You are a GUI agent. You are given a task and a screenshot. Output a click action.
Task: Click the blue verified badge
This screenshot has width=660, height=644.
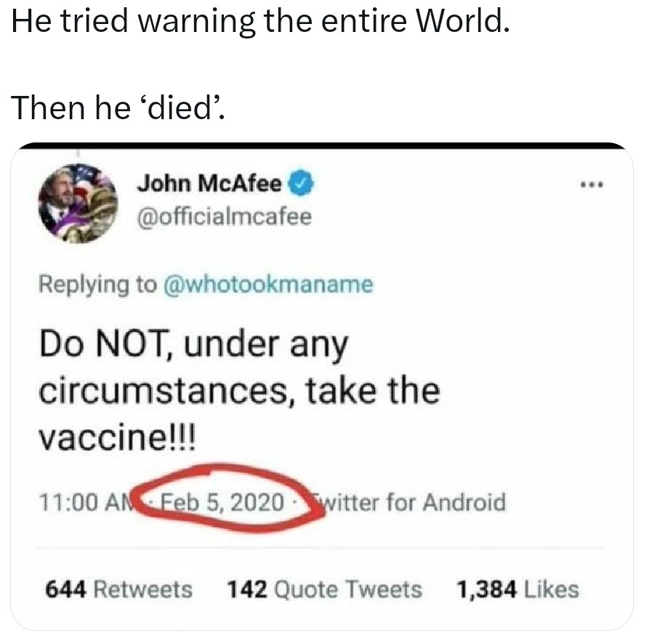(299, 184)
